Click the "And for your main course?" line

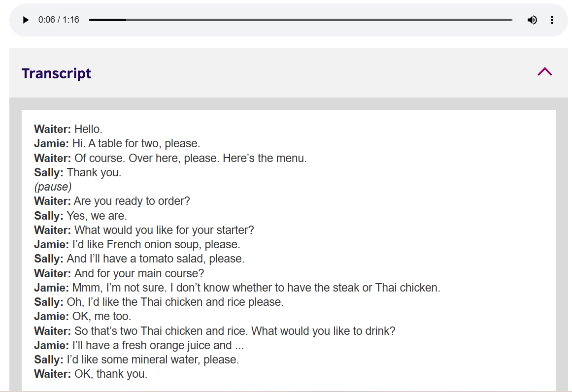coord(119,273)
